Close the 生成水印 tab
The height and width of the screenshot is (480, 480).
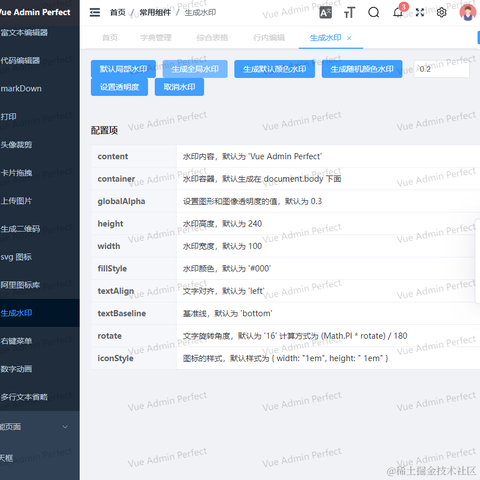click(349, 38)
